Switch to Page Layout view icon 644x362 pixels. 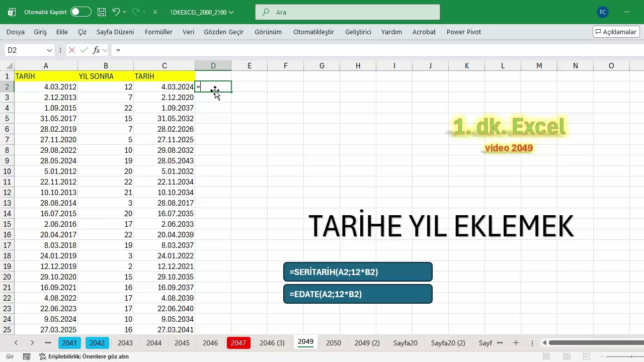pyautogui.click(x=567, y=356)
